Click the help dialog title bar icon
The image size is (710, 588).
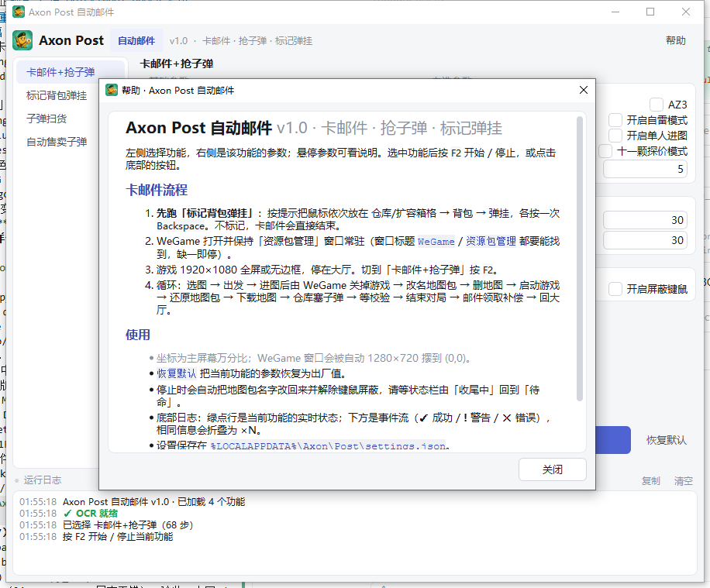(x=112, y=90)
